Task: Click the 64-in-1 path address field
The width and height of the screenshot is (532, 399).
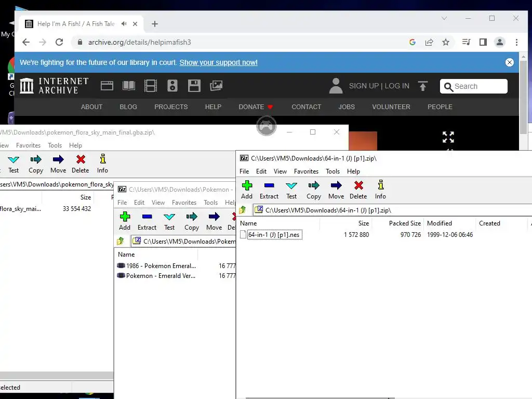Action: tap(394, 210)
